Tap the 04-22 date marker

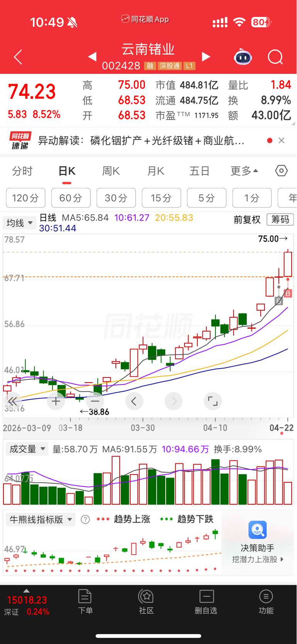[282, 428]
